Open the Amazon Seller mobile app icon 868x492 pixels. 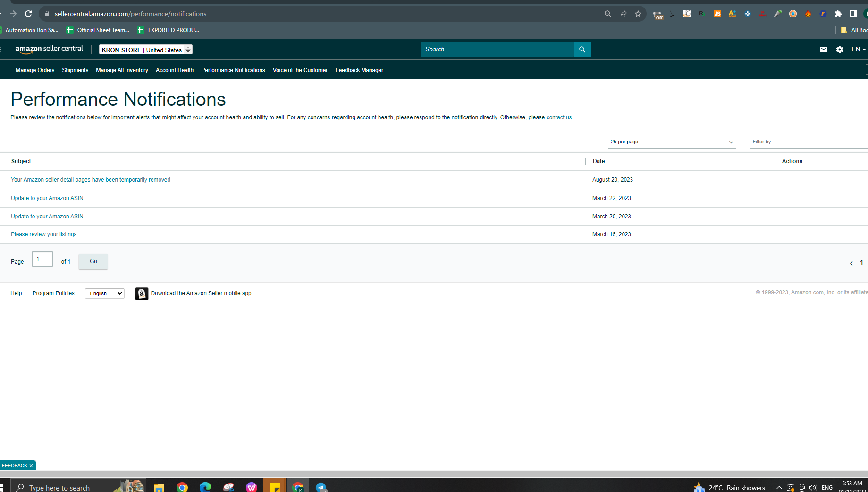coord(142,293)
